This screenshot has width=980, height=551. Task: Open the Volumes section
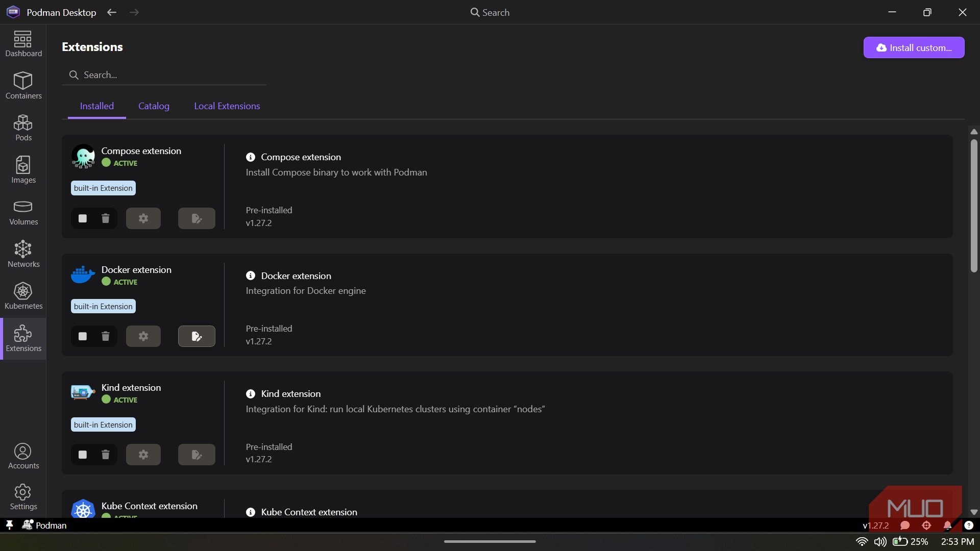pos(23,212)
